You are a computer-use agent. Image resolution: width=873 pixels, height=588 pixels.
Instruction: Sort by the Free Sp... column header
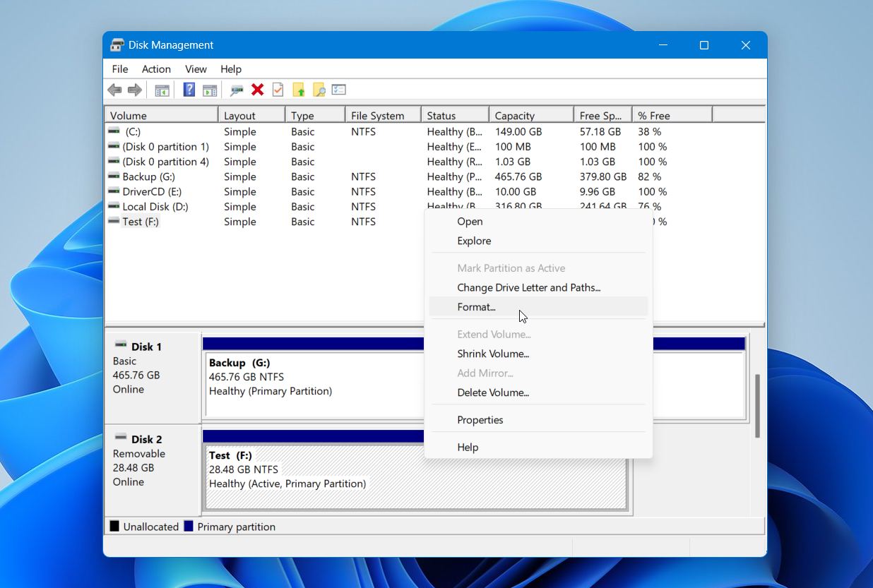click(x=602, y=115)
